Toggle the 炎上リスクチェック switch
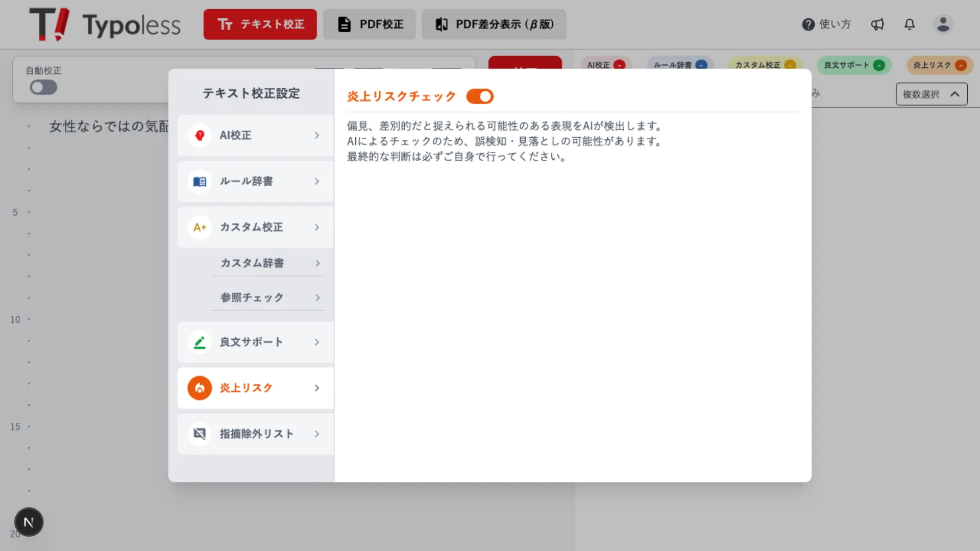Viewport: 980px width, 551px height. (x=480, y=96)
